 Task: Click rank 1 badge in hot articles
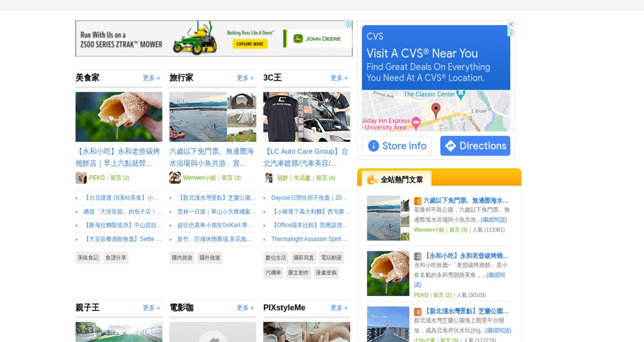tap(418, 201)
